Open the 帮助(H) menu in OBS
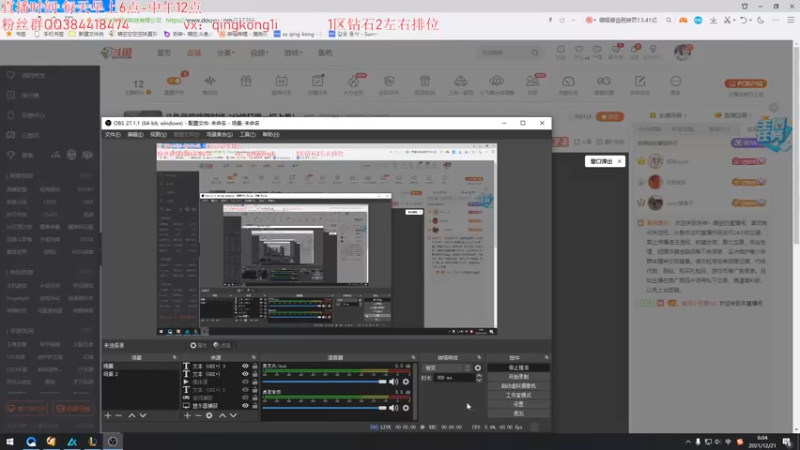The height and width of the screenshot is (450, 800). coord(271,135)
